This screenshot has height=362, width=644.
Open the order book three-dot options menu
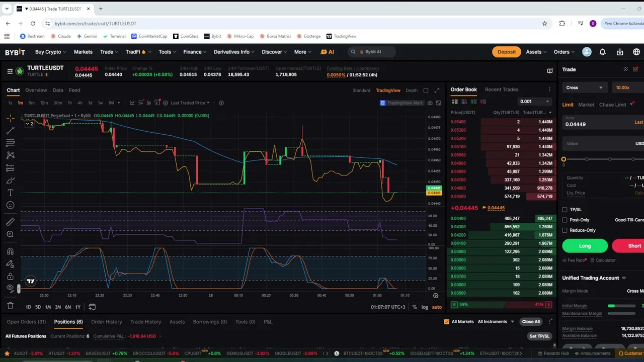(549, 89)
